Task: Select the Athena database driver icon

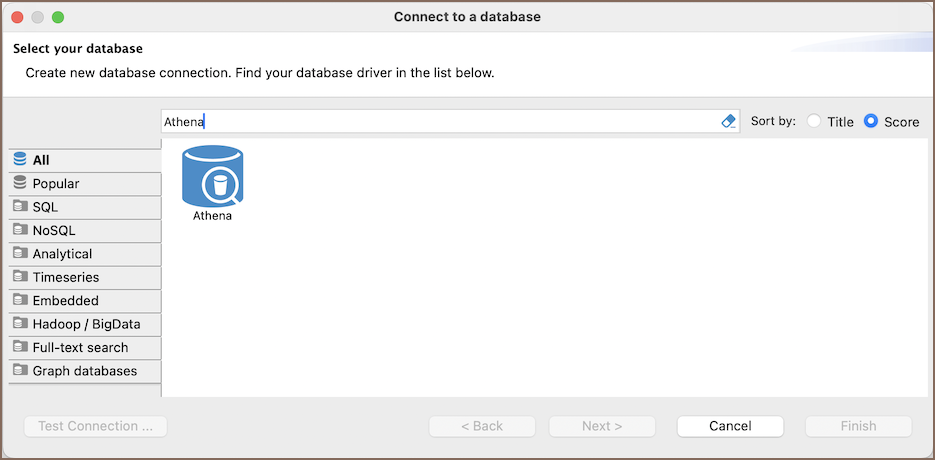Action: 212,177
